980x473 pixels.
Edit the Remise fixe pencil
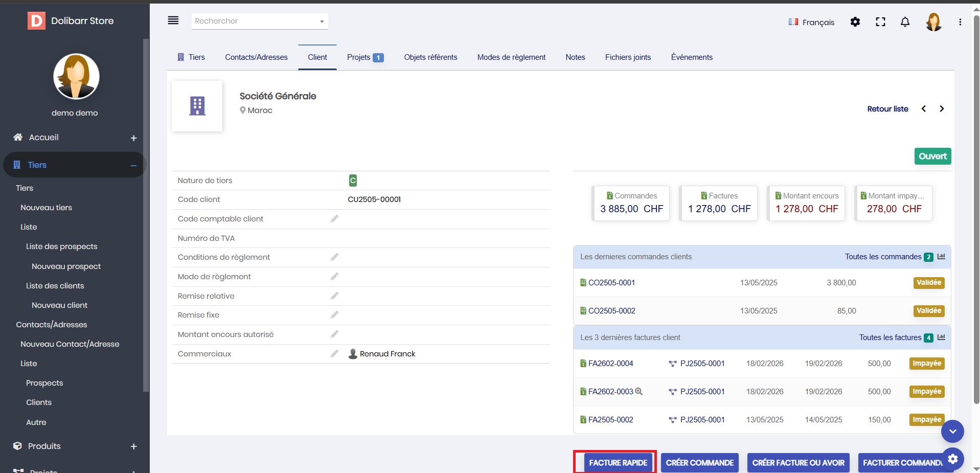pyautogui.click(x=334, y=315)
